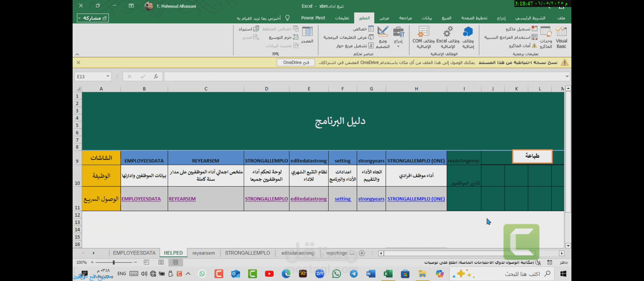The height and width of the screenshot is (281, 644).
Task: Click Run Dialog (تشغيل مربع حوار)
Action: pos(354,46)
